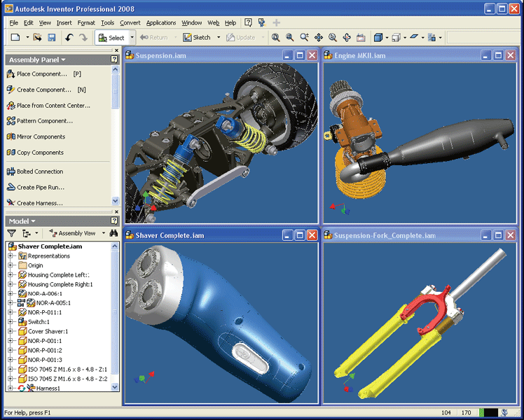Open the Applications menu
Screen dimensions: 524x420
click(161, 22)
